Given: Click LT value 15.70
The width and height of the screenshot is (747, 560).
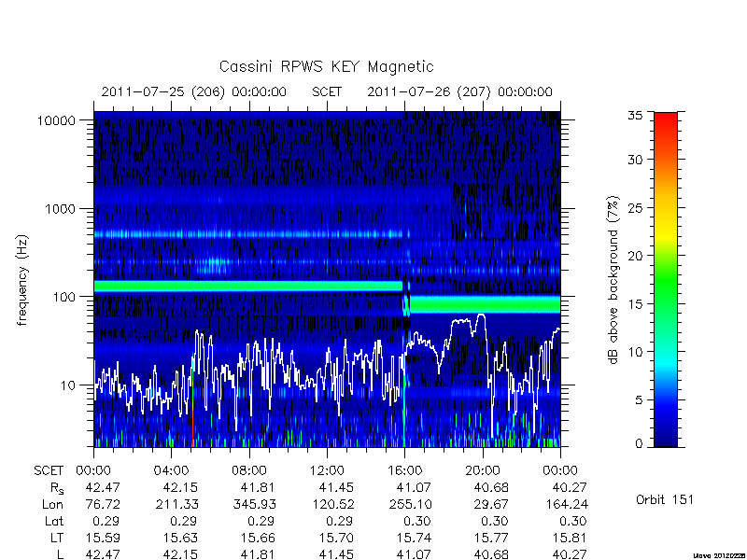Looking at the screenshot, I should click(x=336, y=539).
